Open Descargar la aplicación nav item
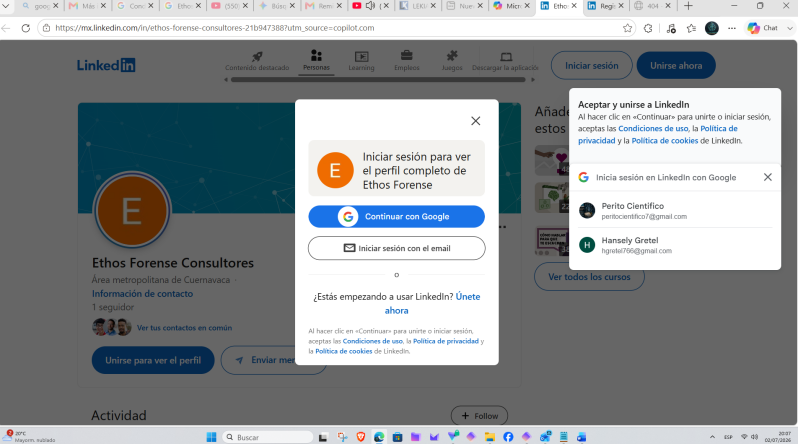This screenshot has width=798, height=444. (505, 61)
